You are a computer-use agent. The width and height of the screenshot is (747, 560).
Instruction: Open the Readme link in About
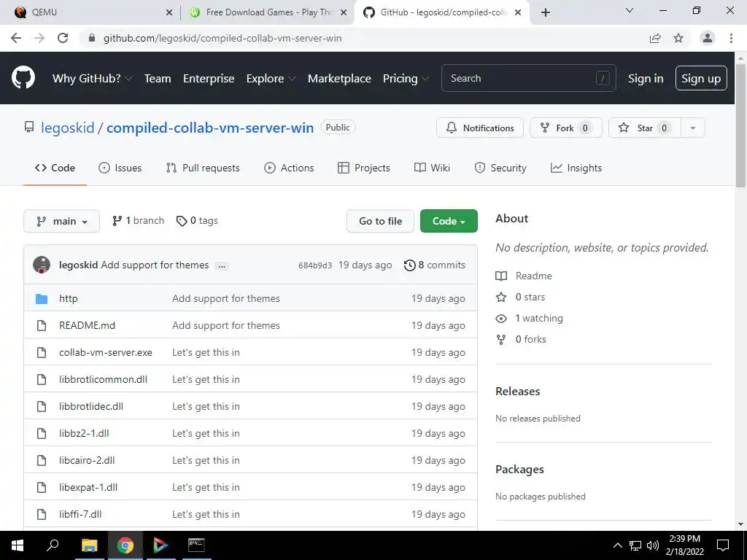(524, 276)
